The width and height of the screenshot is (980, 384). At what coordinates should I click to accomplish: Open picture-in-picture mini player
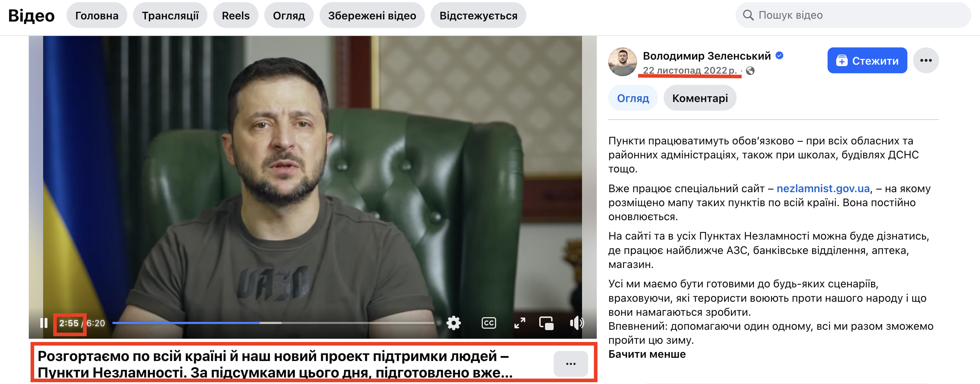pos(546,323)
